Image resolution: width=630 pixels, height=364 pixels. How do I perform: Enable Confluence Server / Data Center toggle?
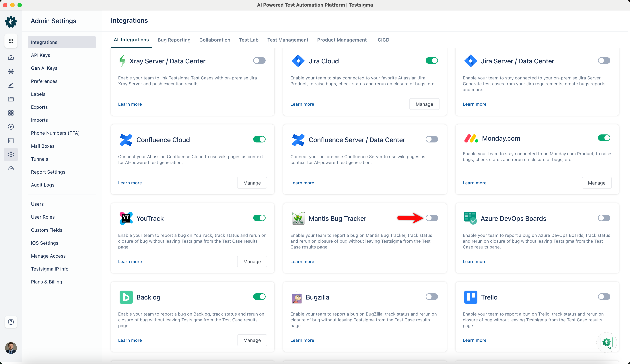click(432, 139)
